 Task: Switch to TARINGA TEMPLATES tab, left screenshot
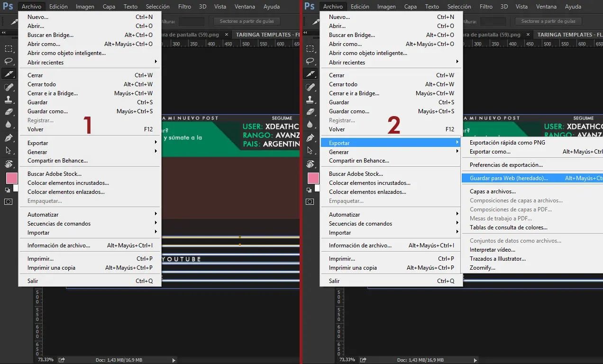266,35
